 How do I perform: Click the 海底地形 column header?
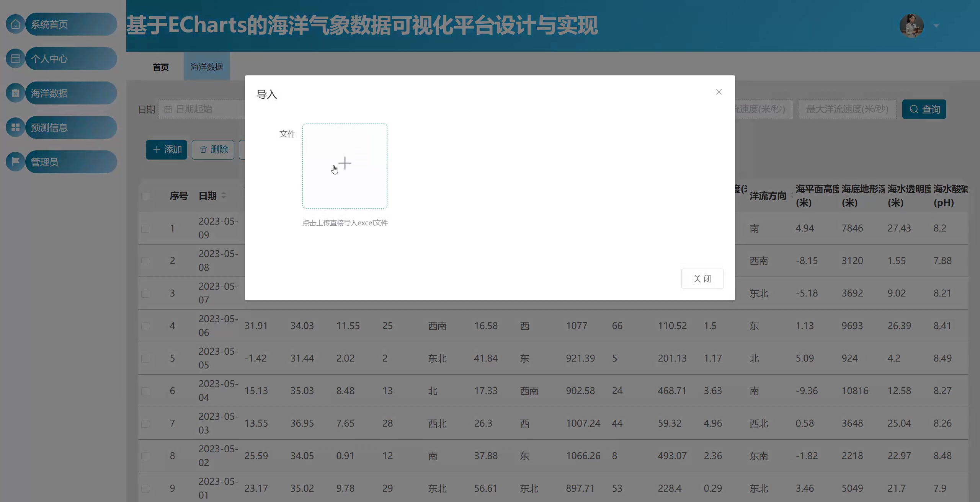(863, 196)
